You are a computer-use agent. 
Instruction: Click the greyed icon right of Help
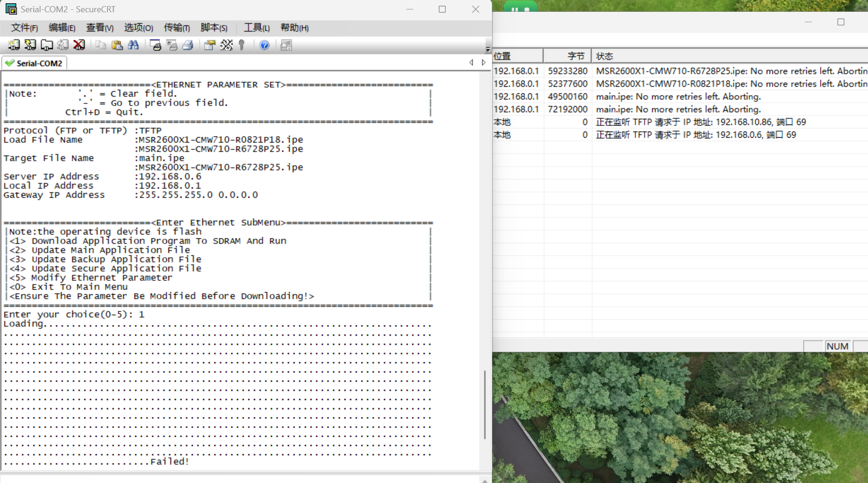coord(286,45)
